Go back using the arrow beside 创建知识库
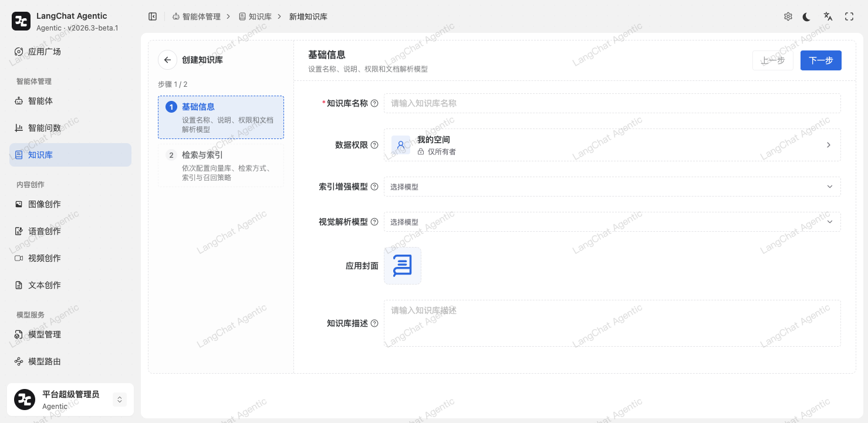 [167, 59]
